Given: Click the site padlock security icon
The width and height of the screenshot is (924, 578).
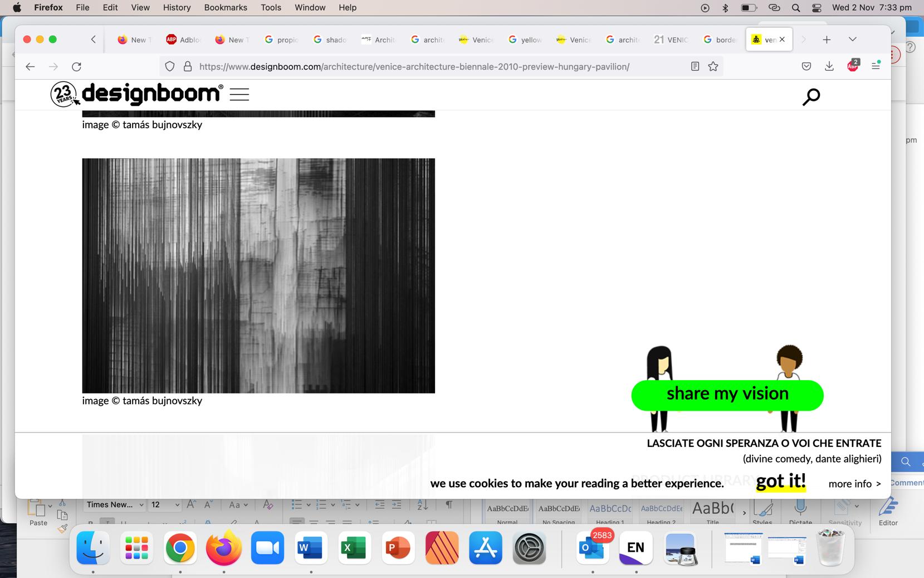Looking at the screenshot, I should 188,66.
